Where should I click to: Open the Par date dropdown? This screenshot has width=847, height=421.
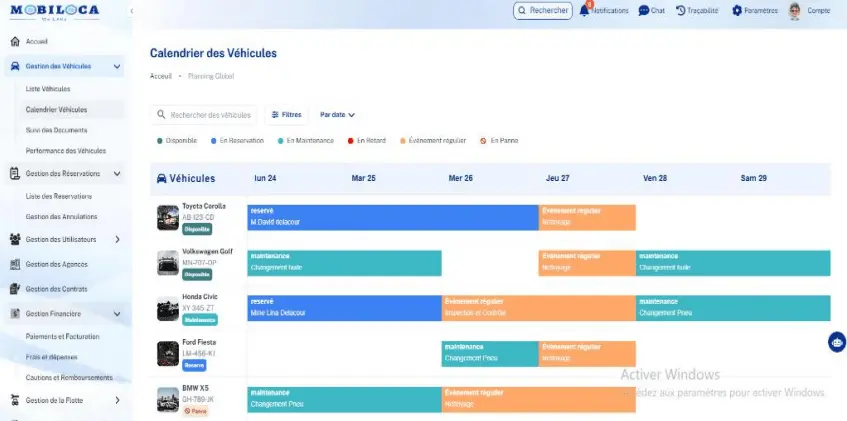point(337,115)
